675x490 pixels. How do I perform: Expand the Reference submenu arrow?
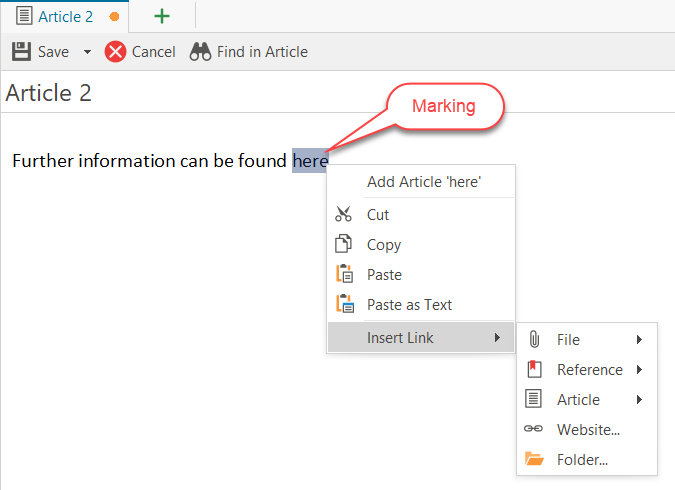[x=639, y=370]
